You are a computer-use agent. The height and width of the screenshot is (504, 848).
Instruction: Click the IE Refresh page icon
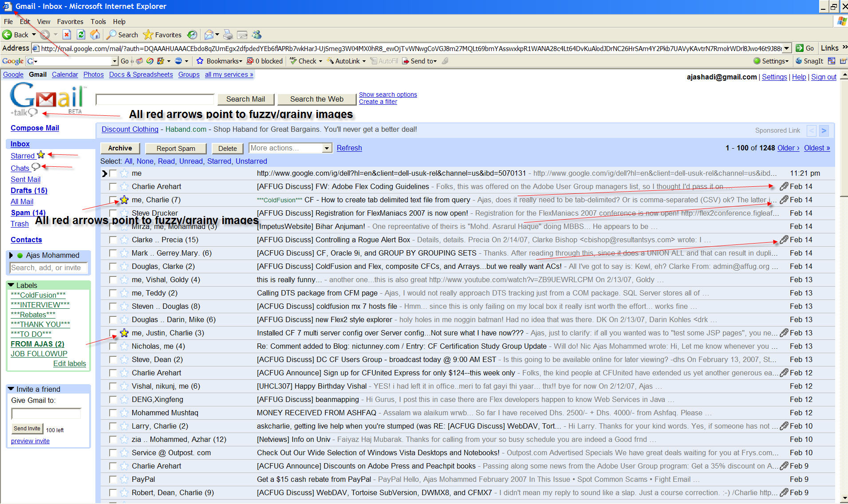click(x=81, y=35)
